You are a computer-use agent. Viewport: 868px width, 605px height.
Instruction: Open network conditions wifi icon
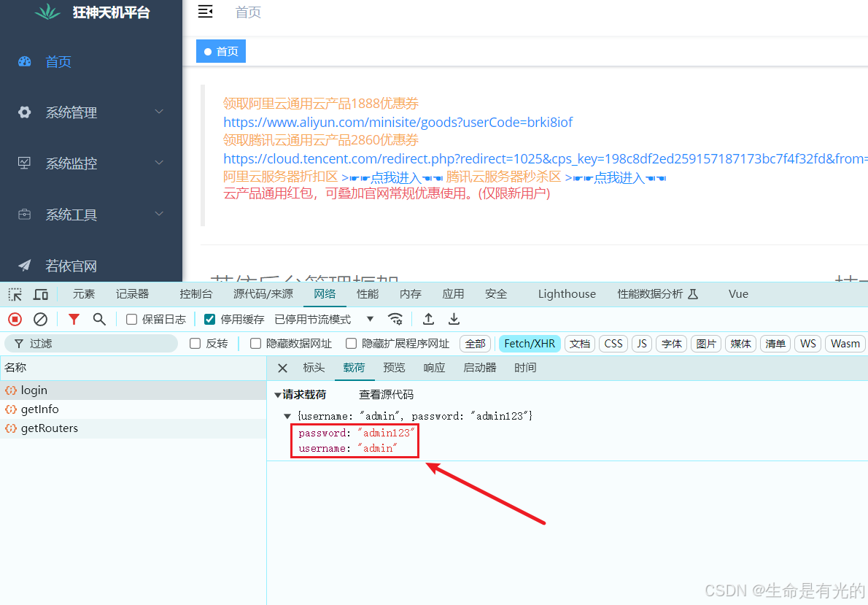click(x=395, y=319)
